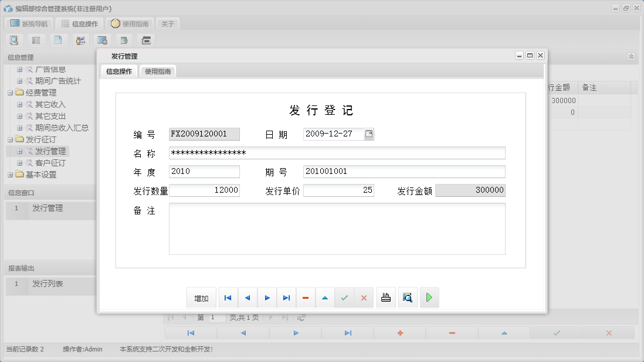
Task: Click the green run arrow in dialog toolbar
Action: 429,298
